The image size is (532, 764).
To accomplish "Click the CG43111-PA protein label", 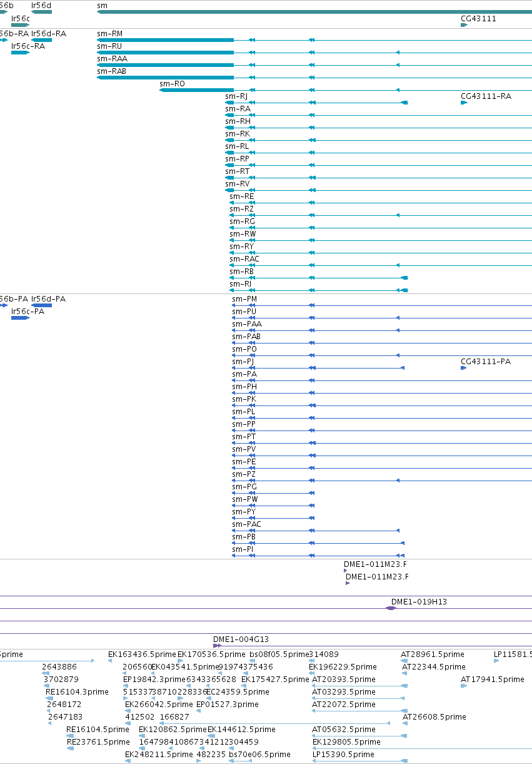I will (486, 361).
